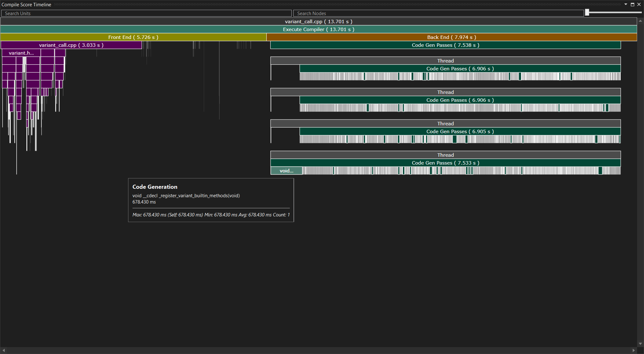Click the Compile Score Timeline panel title
This screenshot has width=644, height=354.
click(26, 4)
